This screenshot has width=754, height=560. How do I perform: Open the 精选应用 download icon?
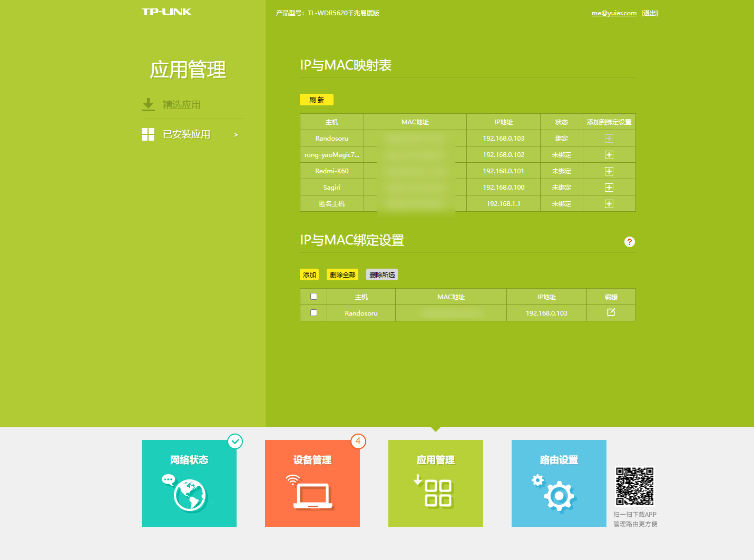pyautogui.click(x=148, y=104)
